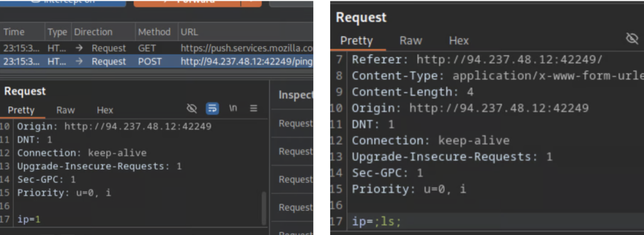Click the Referer header line
This screenshot has width=644, height=235.
click(x=477, y=60)
